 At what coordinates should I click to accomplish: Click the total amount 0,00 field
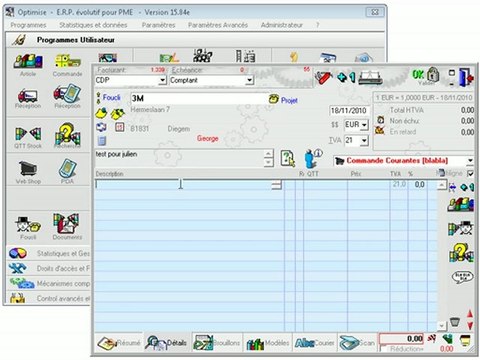(x=401, y=339)
